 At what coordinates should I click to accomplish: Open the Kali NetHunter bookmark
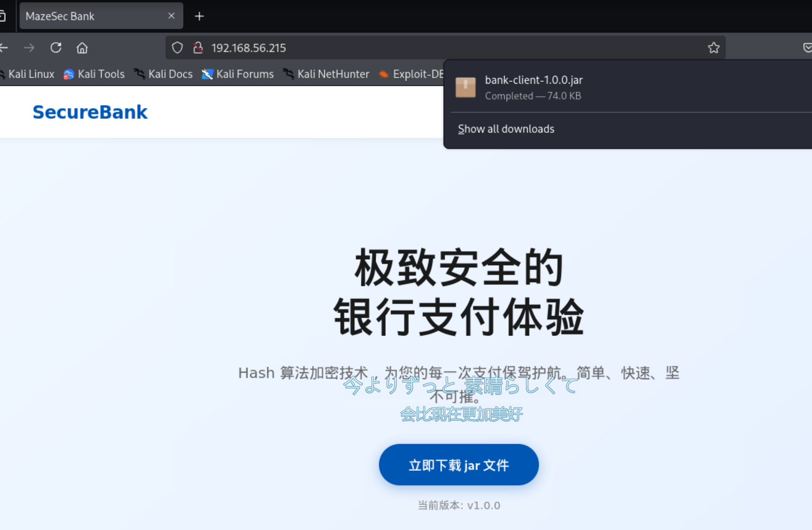click(326, 74)
